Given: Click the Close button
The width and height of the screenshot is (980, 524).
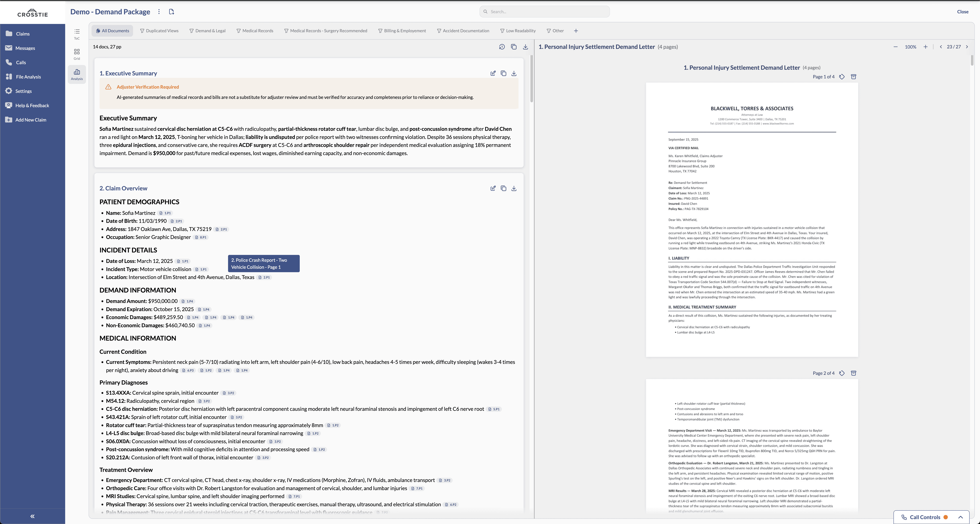Looking at the screenshot, I should click(x=963, y=12).
